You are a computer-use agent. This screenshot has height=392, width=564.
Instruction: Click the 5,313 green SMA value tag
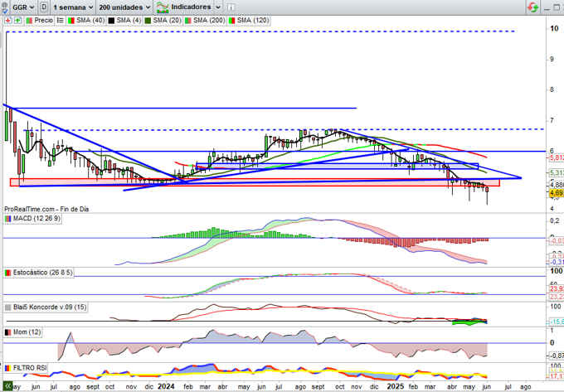[x=557, y=173]
